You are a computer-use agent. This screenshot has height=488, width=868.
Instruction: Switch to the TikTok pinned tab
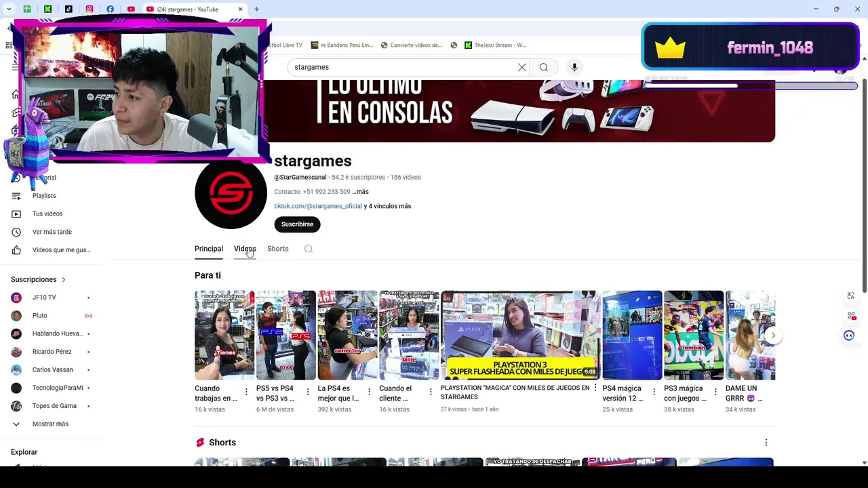(68, 9)
